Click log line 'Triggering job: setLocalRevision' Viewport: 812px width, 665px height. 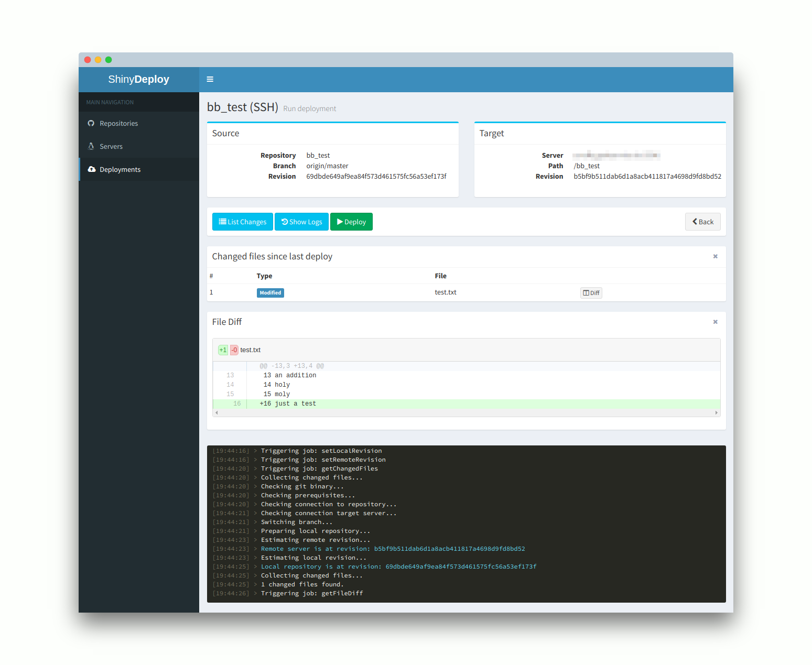(x=321, y=451)
